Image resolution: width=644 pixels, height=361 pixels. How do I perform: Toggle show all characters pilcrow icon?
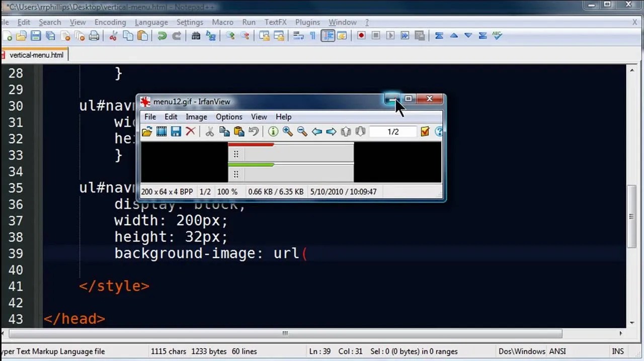tap(312, 36)
